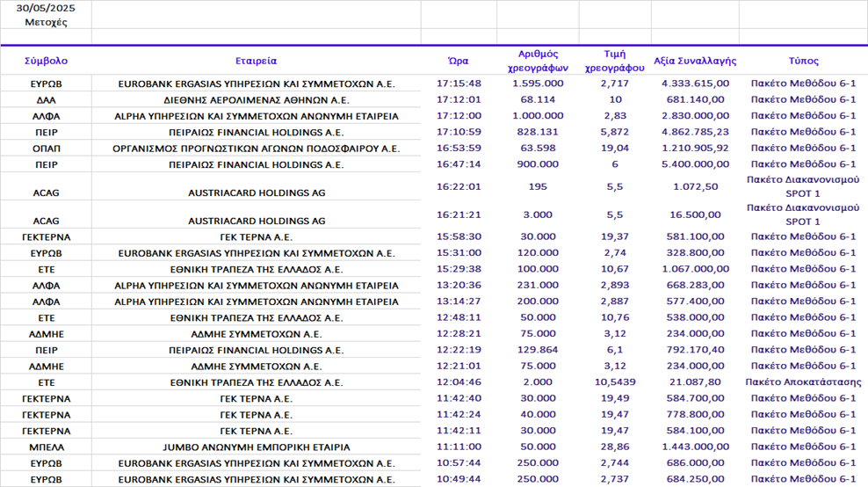
Task: Click the ΜΠΕΛΑ symbol cell
Action: pos(46,447)
